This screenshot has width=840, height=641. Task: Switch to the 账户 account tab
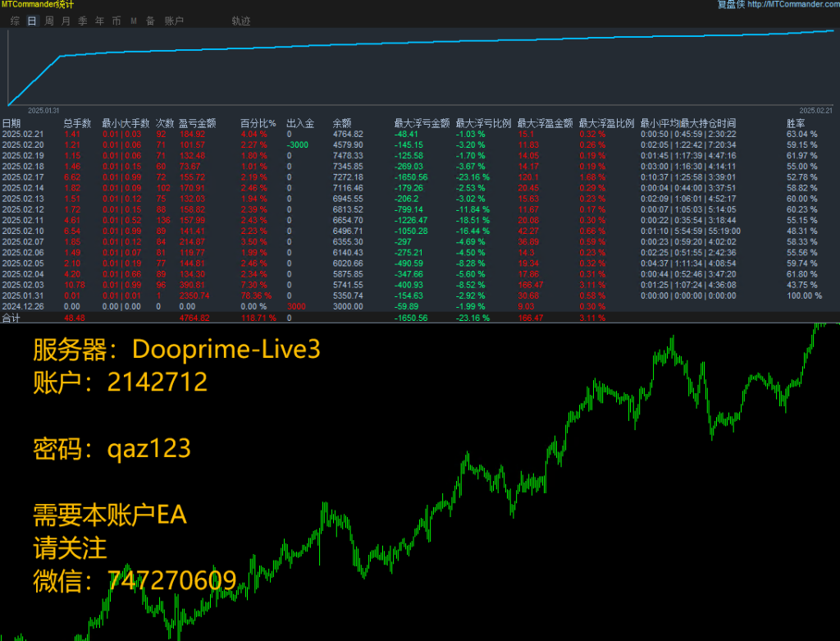pos(174,21)
